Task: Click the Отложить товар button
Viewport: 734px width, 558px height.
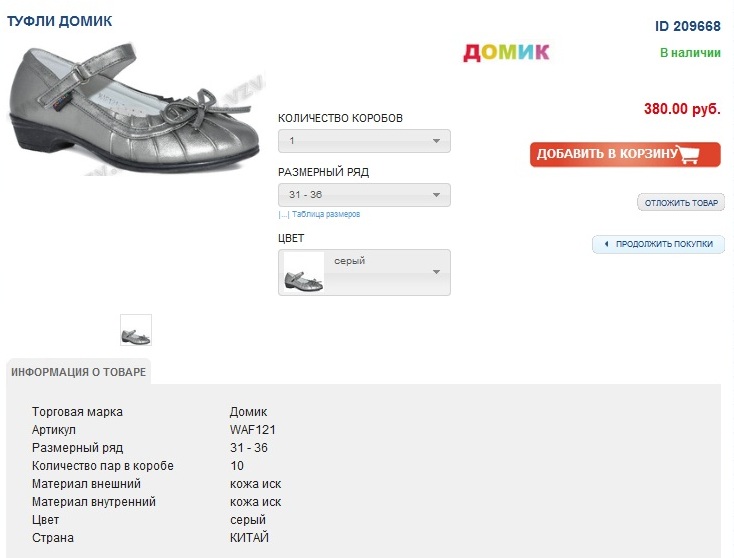Action: 681,203
